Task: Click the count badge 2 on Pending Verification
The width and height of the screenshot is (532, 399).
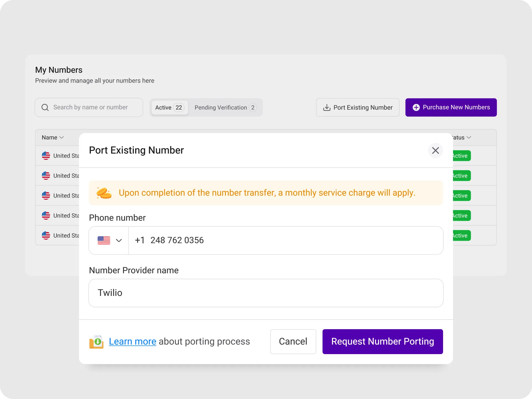Action: 253,108
